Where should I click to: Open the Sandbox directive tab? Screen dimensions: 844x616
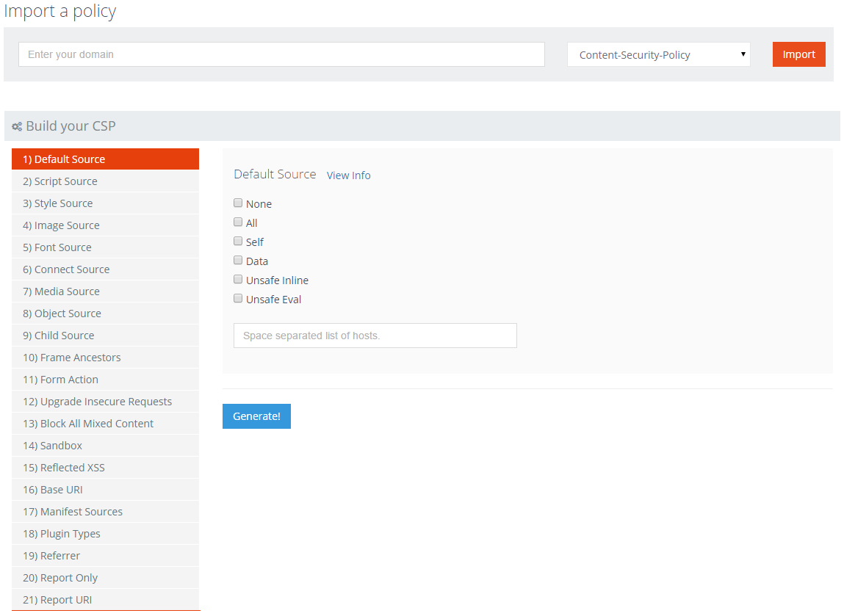coord(105,446)
